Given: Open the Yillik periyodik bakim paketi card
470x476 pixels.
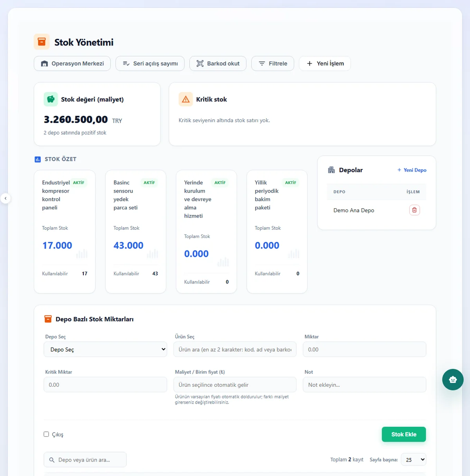Looking at the screenshot, I should 277,232.
